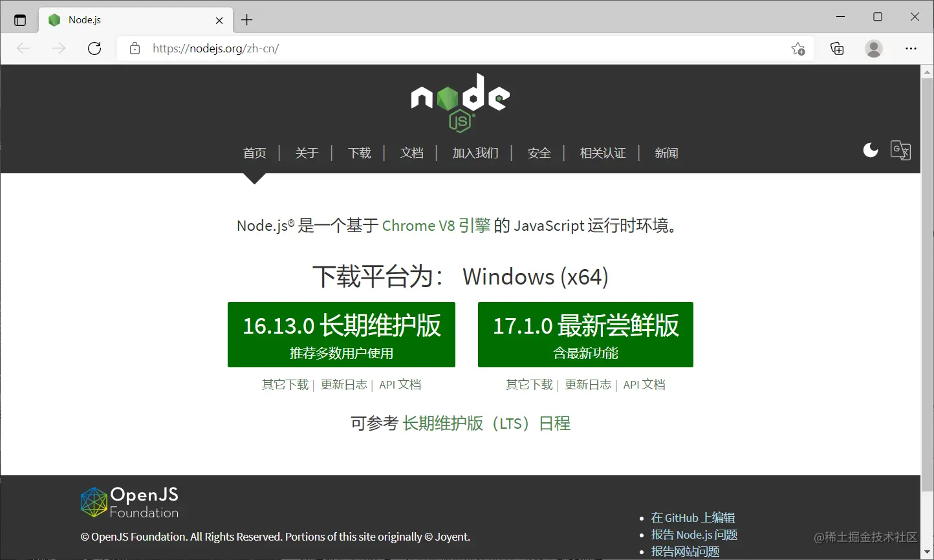934x560 pixels.
Task: Open the Collections icon
Action: pyautogui.click(x=837, y=48)
